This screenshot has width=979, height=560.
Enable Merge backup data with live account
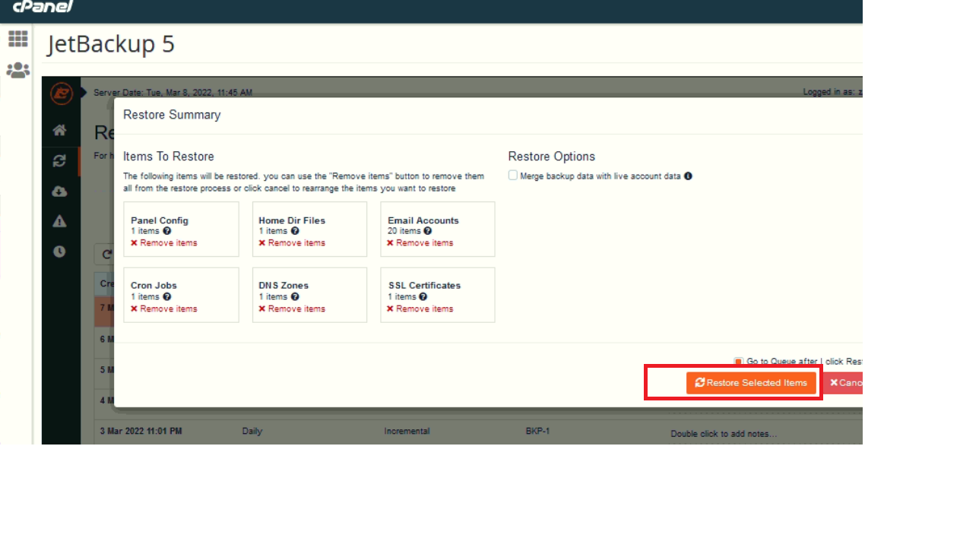coord(513,176)
